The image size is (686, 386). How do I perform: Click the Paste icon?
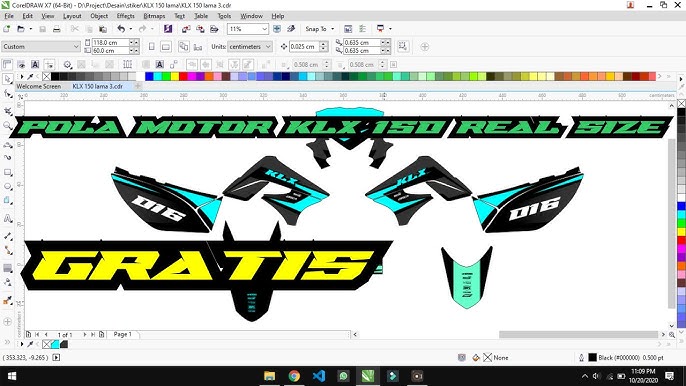[x=103, y=29]
